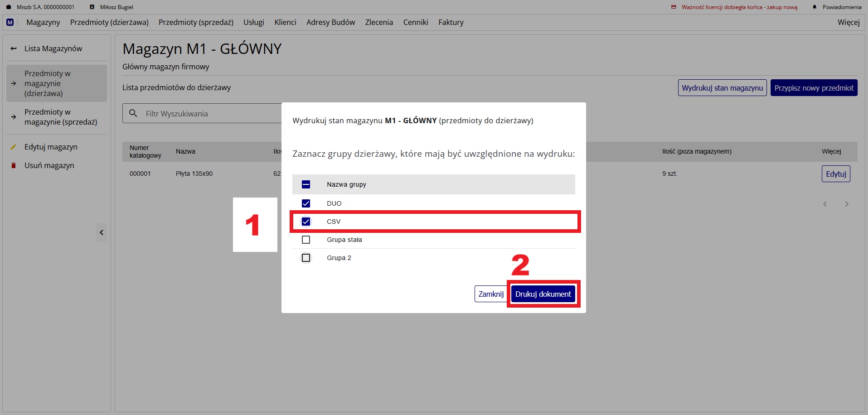Click the user icon beside Miłosz Bugiel
Screen dimensions: 868x415
pos(92,7)
